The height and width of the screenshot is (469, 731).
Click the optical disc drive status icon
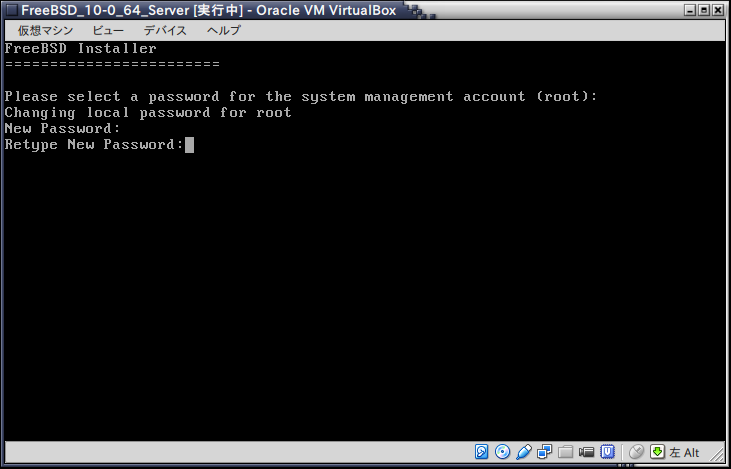(x=502, y=451)
